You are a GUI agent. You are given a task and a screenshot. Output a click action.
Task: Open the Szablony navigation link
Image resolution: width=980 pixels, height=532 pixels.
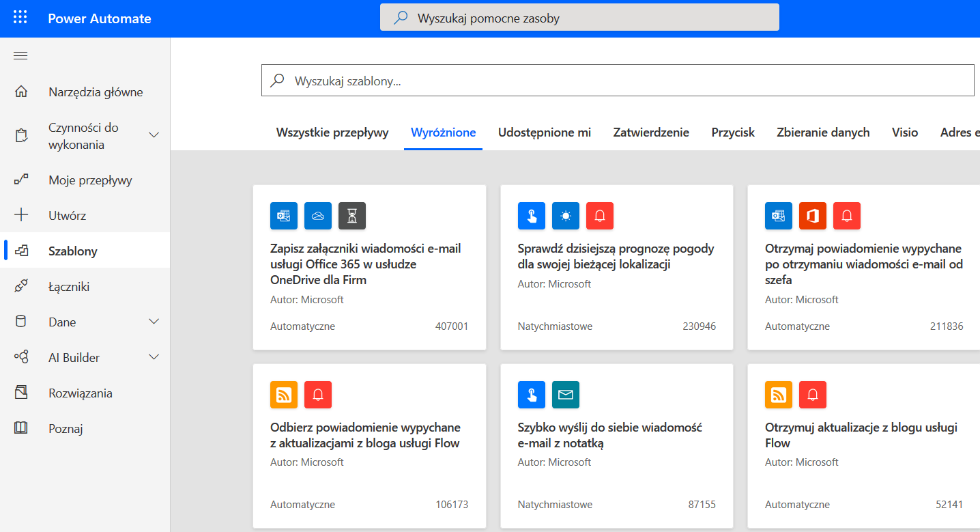click(x=73, y=251)
